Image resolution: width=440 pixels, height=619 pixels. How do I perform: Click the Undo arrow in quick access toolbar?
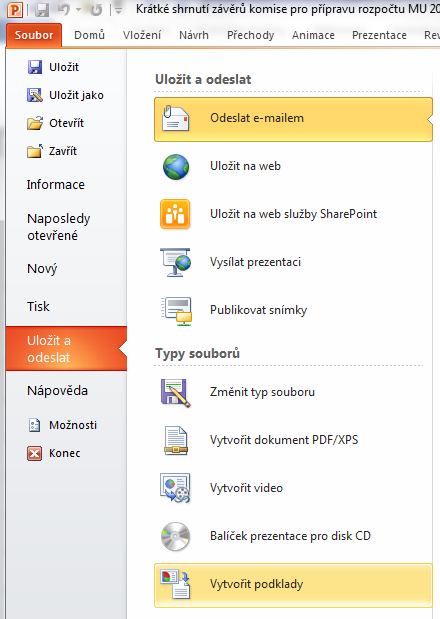coord(64,9)
